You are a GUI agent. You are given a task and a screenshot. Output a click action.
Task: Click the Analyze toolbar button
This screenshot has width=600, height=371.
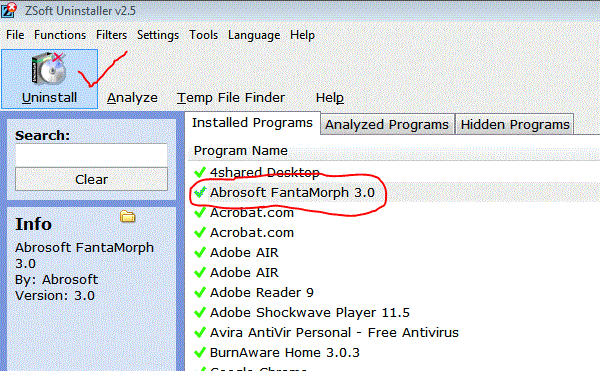point(132,98)
